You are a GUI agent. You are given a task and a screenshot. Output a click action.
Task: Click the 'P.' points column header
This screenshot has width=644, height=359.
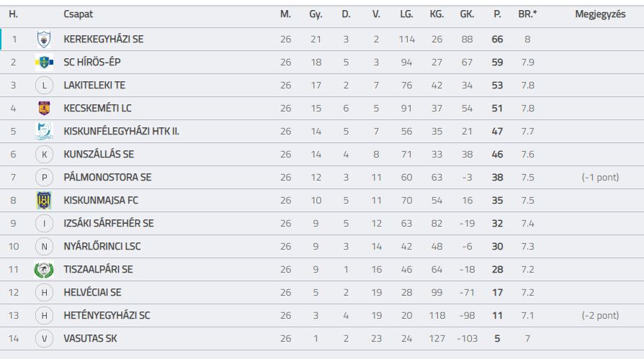point(497,14)
